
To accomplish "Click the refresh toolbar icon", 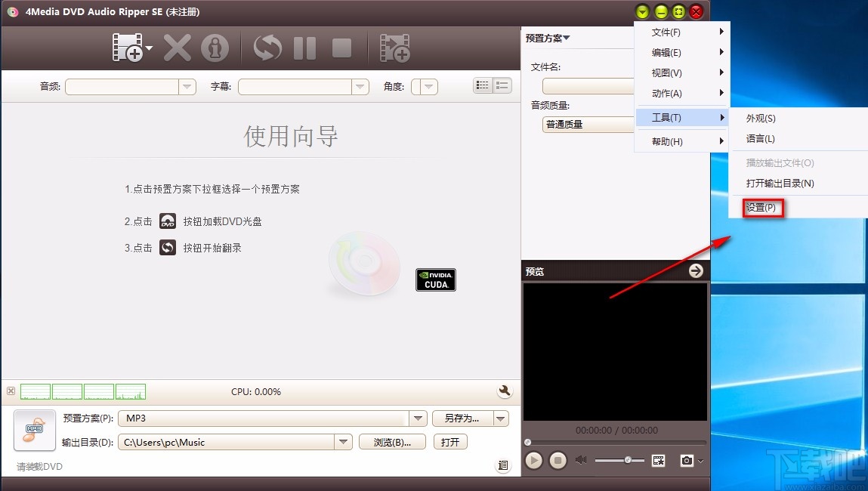I will coord(266,47).
